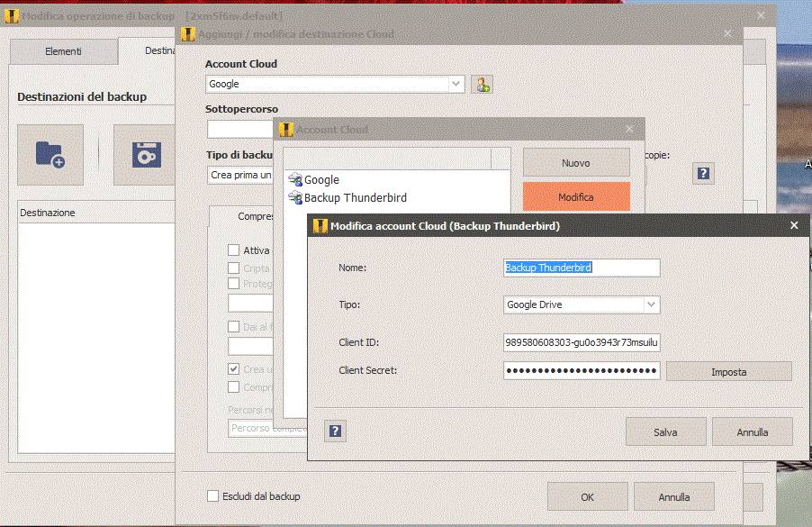This screenshot has height=527, width=812.
Task: Close the Aggiungi / modifica destinazione Cloud window
Action: (727, 33)
